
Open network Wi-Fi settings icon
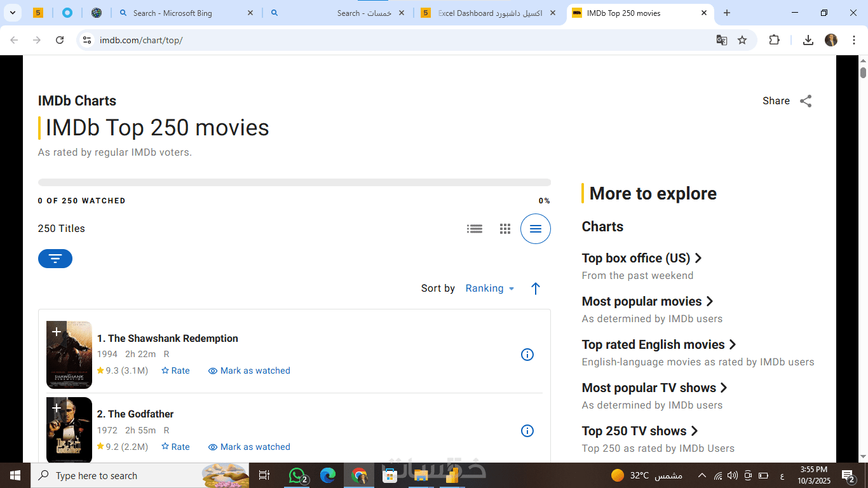[718, 475]
